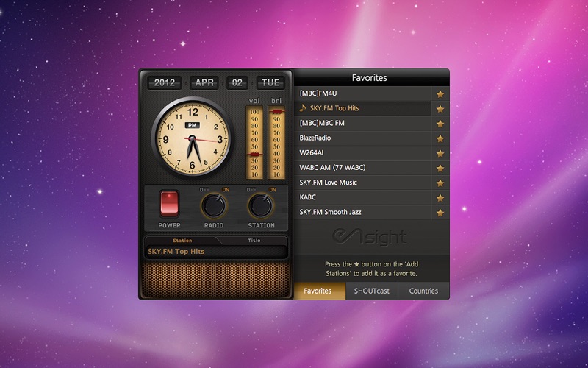Select the Station display tab

[x=182, y=241]
